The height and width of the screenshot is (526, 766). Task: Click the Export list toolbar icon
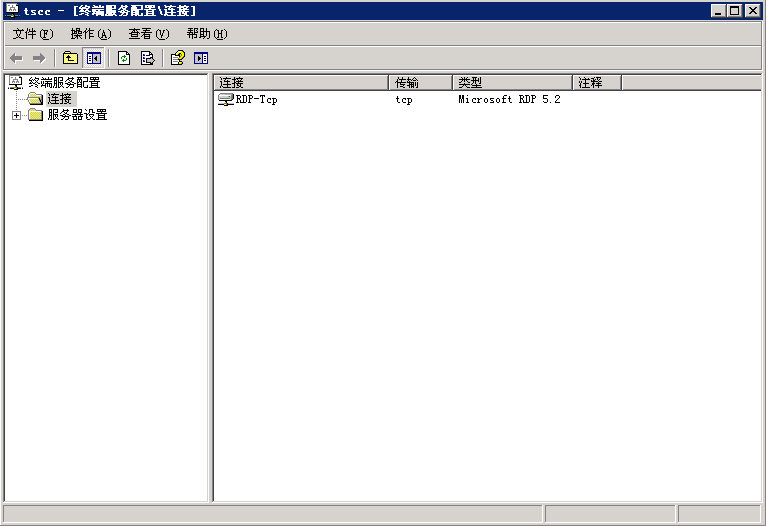[148, 59]
